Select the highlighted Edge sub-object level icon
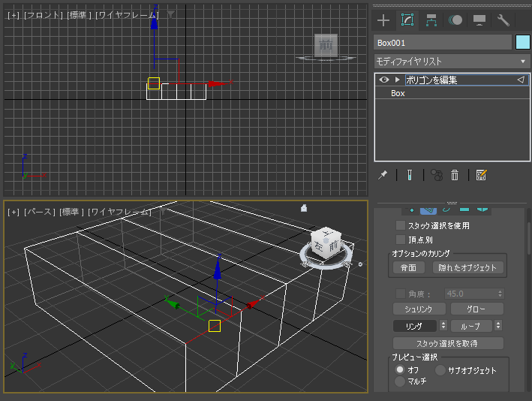The height and width of the screenshot is (401, 532). (428, 210)
